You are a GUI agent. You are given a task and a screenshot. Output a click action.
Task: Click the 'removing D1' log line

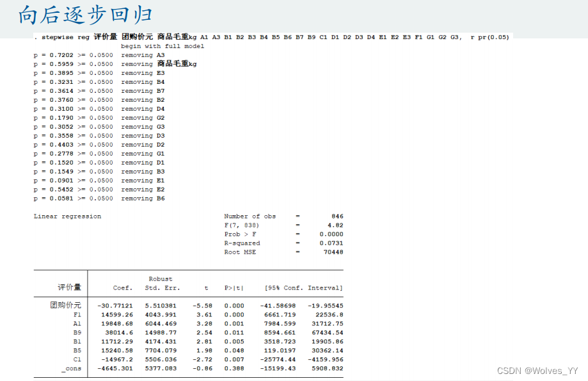pyautogui.click(x=99, y=163)
